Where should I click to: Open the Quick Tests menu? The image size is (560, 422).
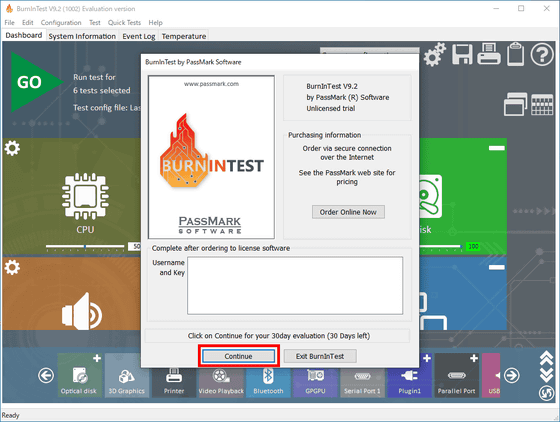(x=124, y=22)
